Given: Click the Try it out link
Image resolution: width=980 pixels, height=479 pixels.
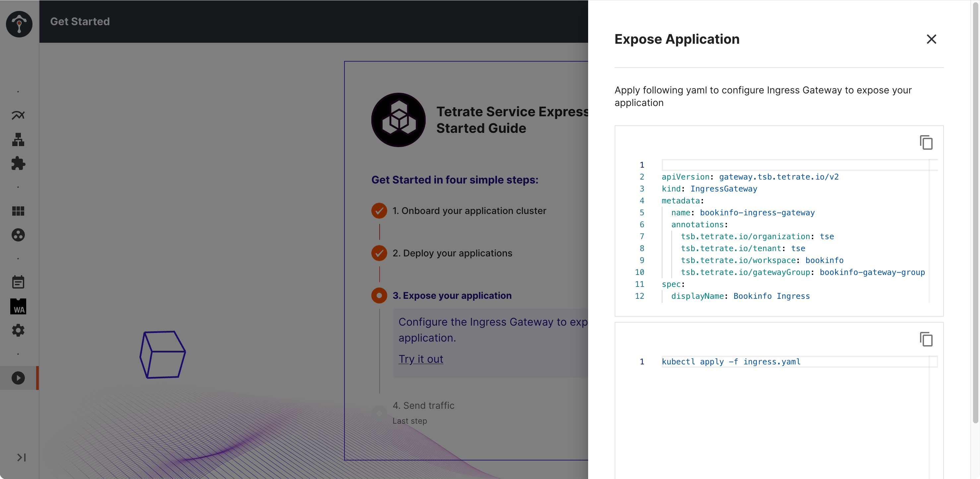Looking at the screenshot, I should coord(421,359).
